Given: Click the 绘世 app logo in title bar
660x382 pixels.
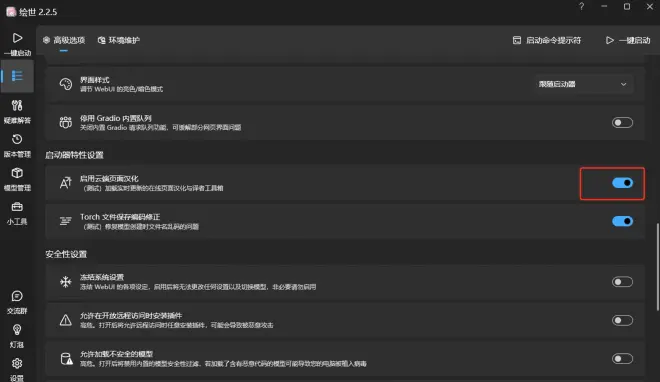Looking at the screenshot, I should [11, 11].
